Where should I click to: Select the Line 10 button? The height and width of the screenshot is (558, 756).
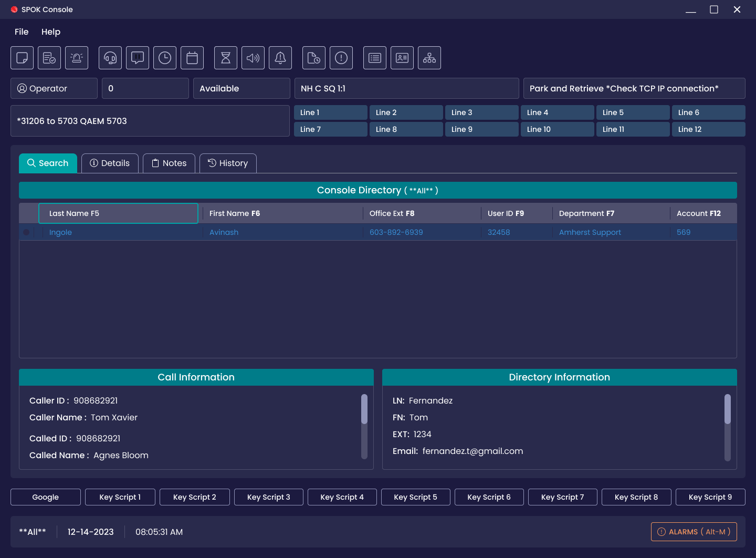[x=557, y=129]
